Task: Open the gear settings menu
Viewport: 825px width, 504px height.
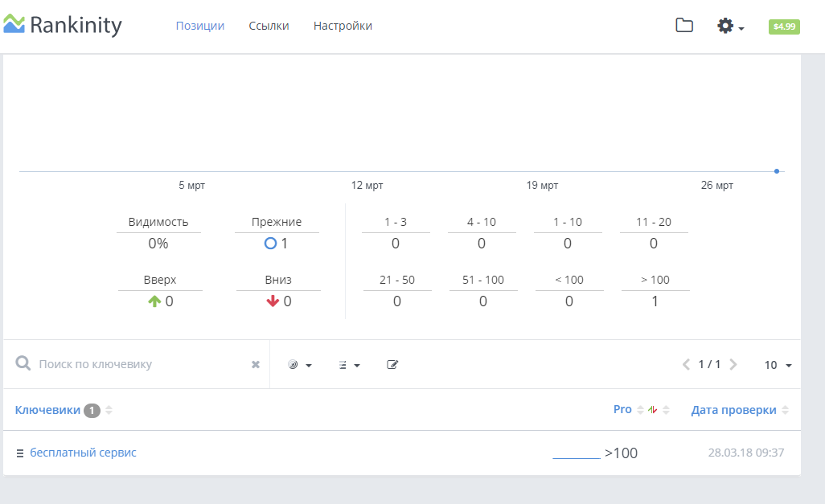Action: click(x=729, y=27)
